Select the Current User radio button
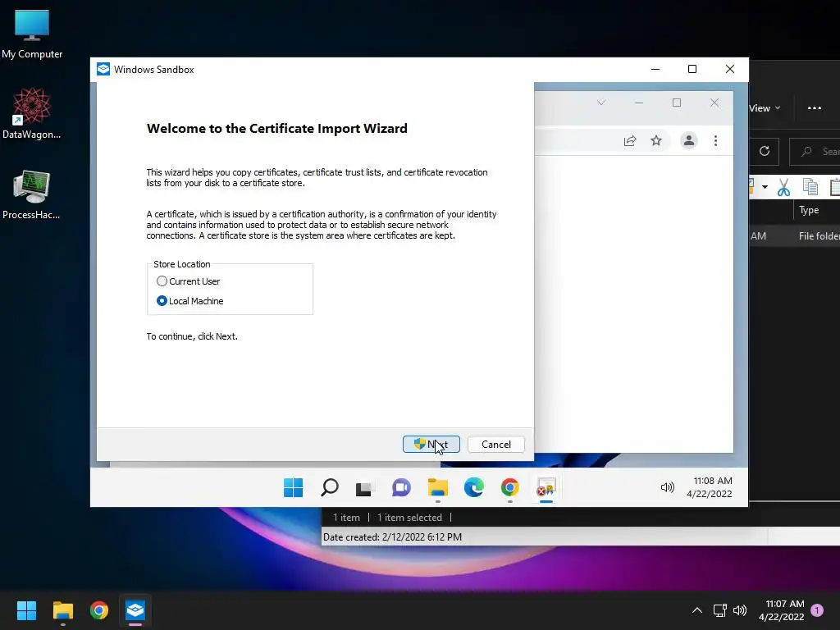Screen dimensions: 840x630 [162, 281]
